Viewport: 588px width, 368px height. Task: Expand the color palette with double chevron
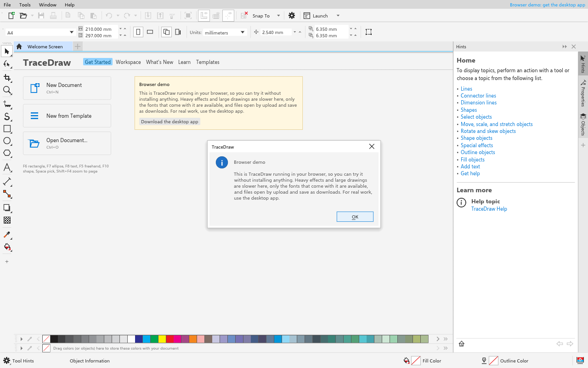[x=446, y=339]
